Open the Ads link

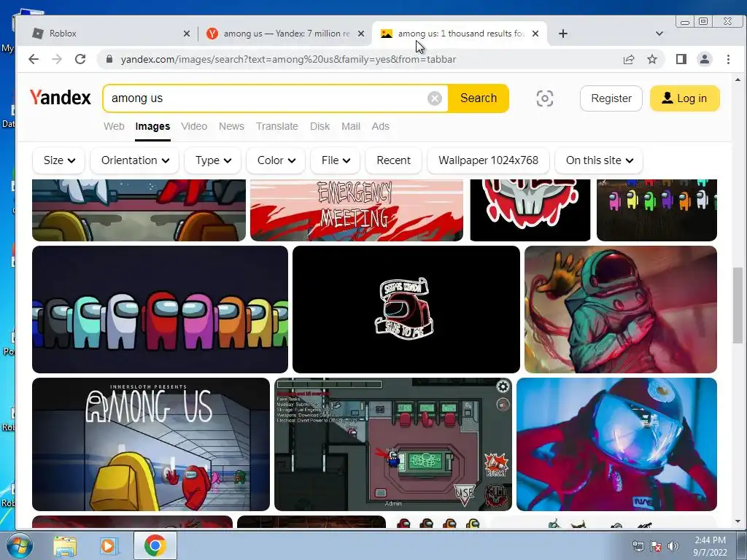point(380,126)
